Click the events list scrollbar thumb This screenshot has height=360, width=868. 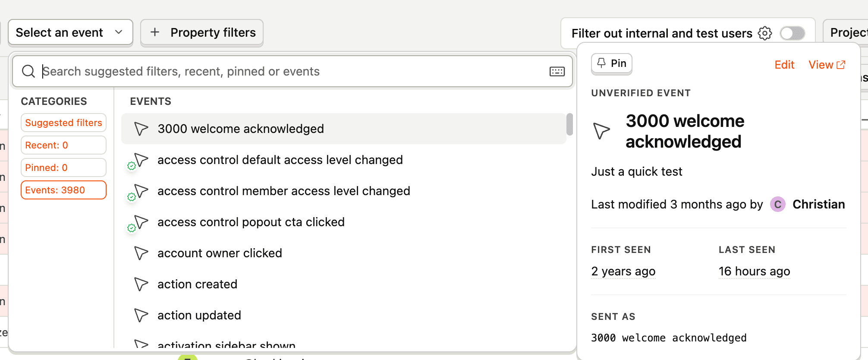click(569, 124)
